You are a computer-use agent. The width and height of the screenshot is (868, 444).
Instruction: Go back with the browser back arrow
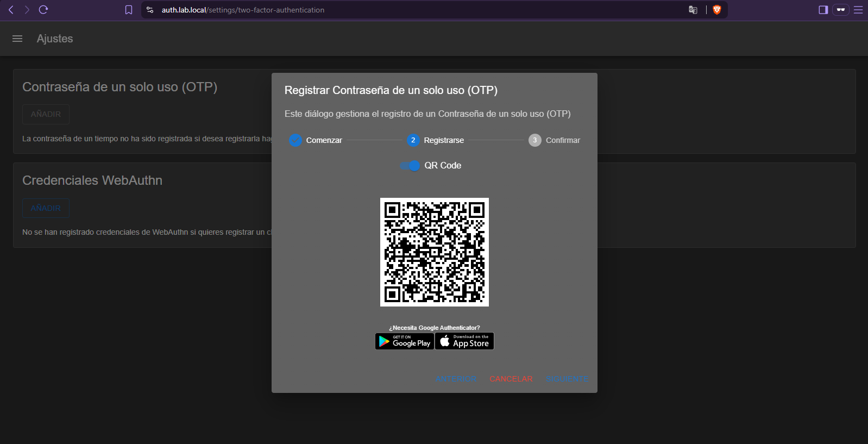click(11, 10)
